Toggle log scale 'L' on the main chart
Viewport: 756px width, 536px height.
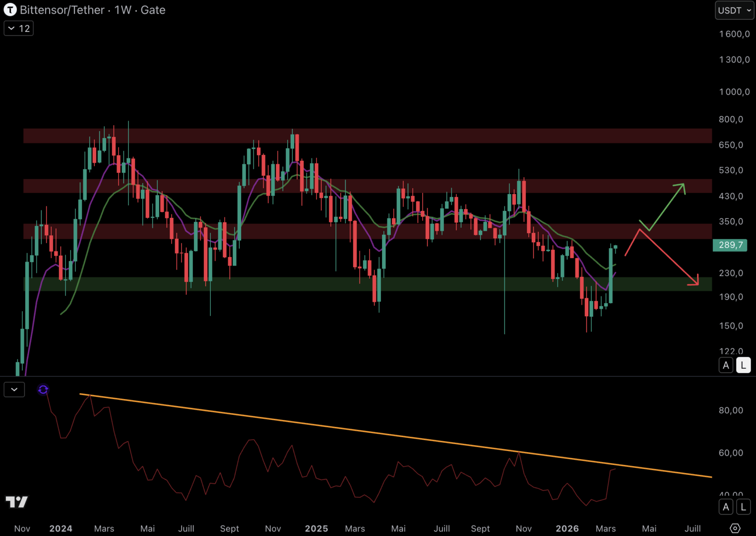743,365
